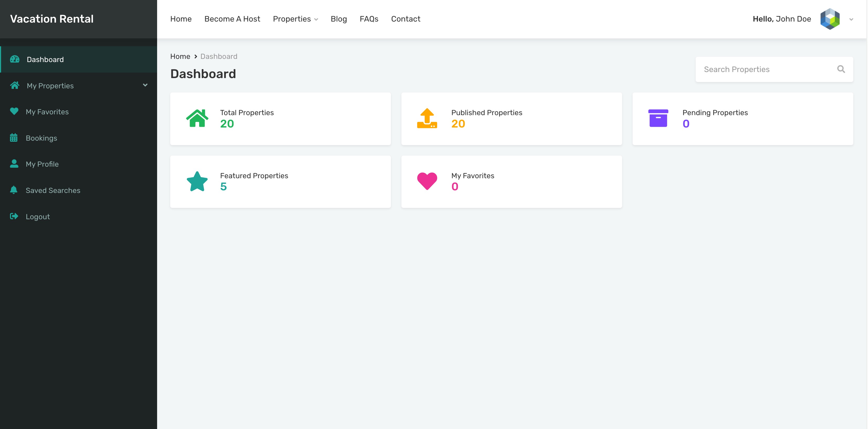This screenshot has height=429, width=868.
Task: Click the My Profile user icon
Action: pyautogui.click(x=14, y=164)
